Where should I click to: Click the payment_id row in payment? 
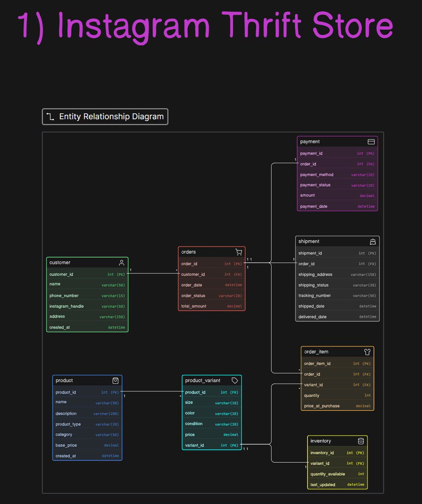(x=338, y=154)
